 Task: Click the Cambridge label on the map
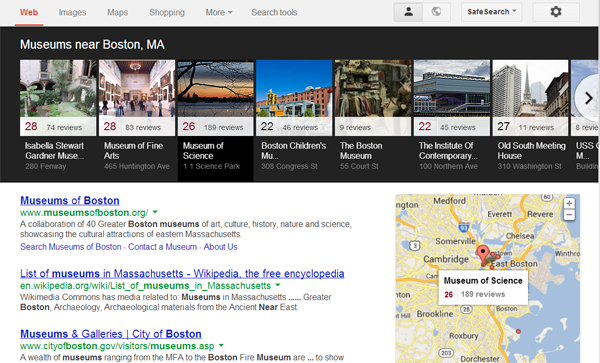[446, 259]
